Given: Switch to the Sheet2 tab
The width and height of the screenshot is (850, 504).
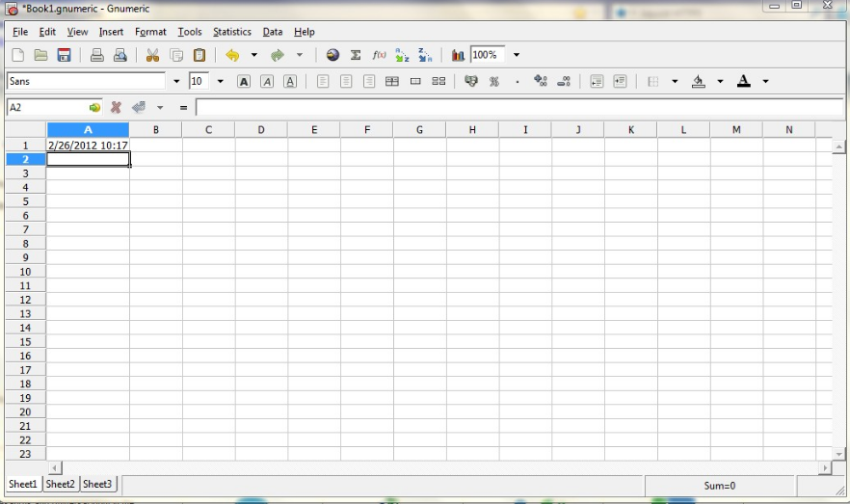Looking at the screenshot, I should click(60, 484).
